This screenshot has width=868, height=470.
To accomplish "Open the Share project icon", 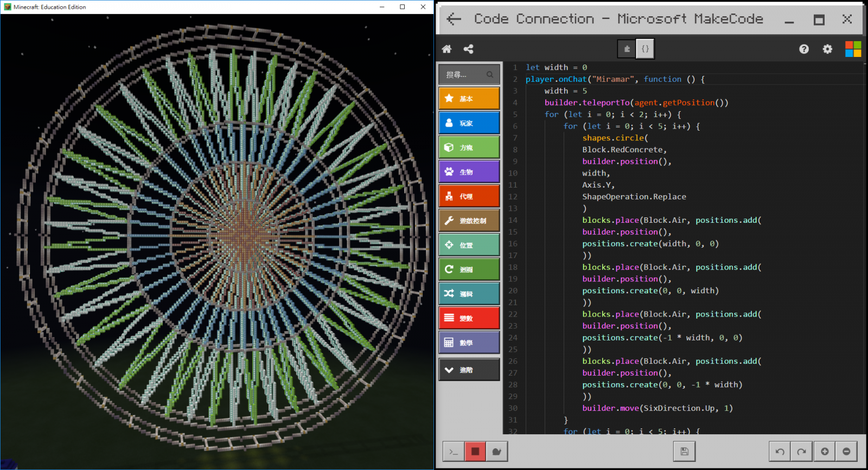I will click(x=469, y=49).
